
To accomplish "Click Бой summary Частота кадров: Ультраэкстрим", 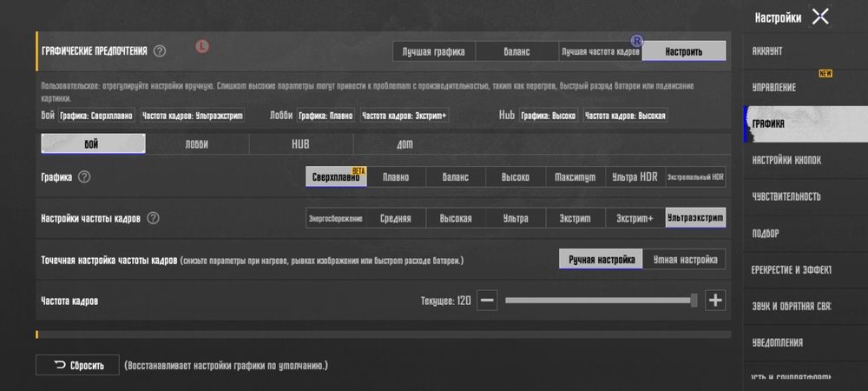I will [192, 116].
